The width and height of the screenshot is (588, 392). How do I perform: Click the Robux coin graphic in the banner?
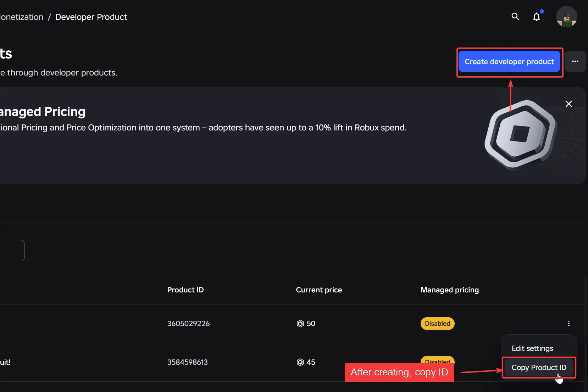pyautogui.click(x=521, y=134)
